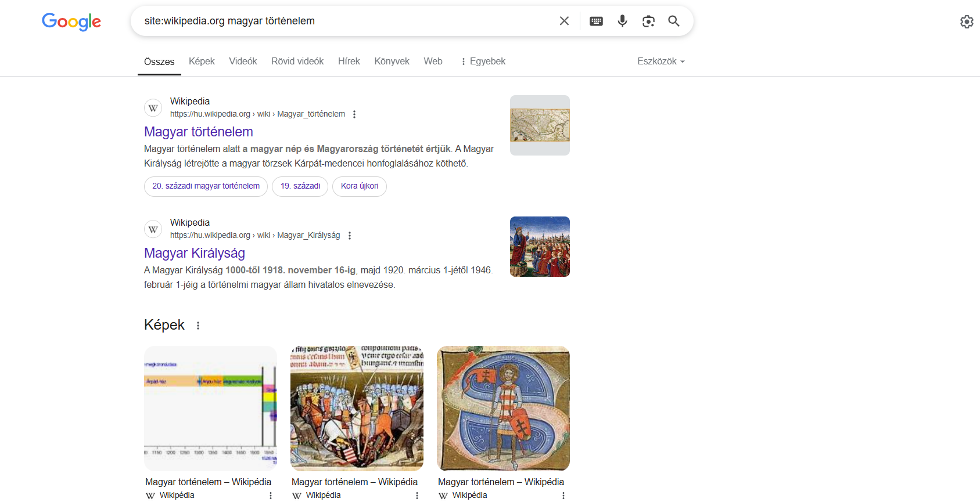
Task: Click the Google logo
Action: (71, 21)
